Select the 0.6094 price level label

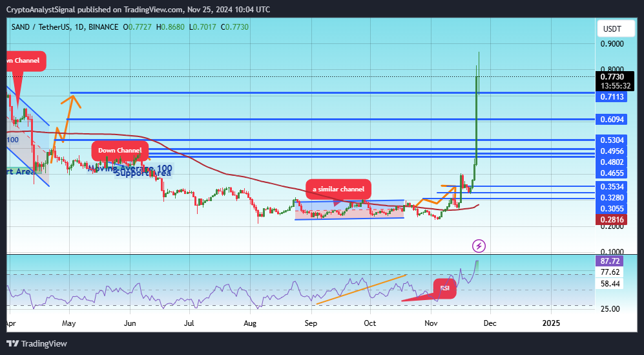pos(612,120)
